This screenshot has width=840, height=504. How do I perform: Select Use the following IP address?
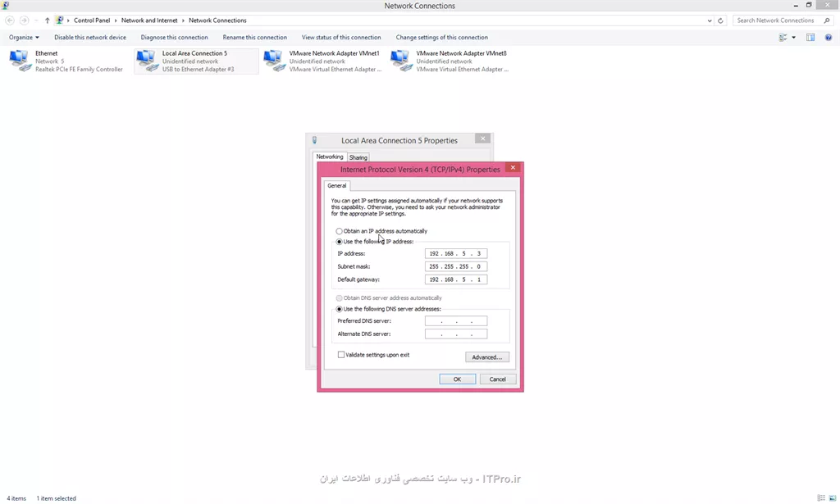[340, 242]
